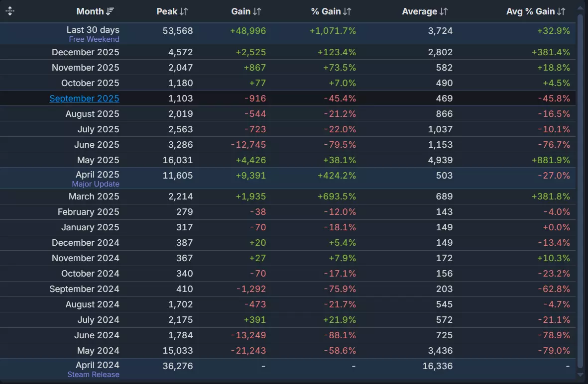Click the Steam Release label
This screenshot has width=588, height=384.
[94, 375]
